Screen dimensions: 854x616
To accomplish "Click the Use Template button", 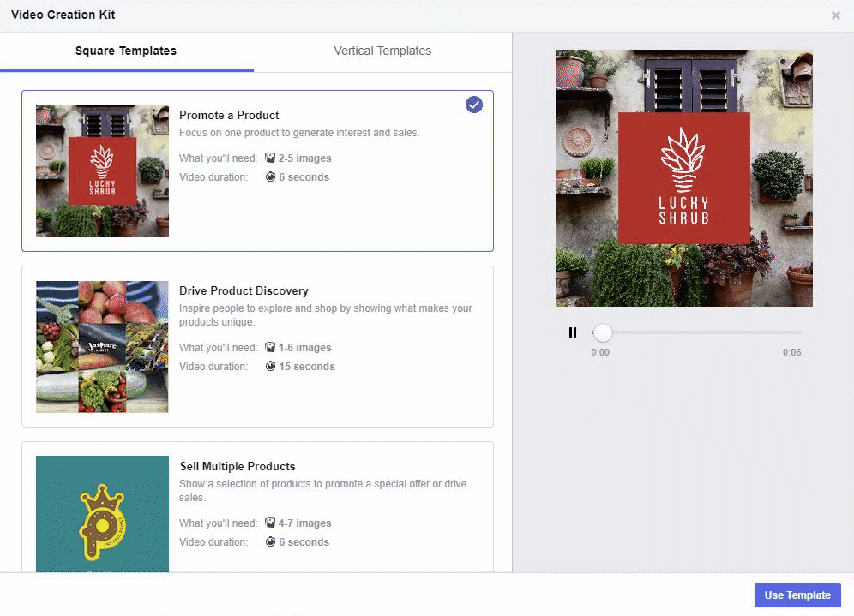I will click(797, 595).
